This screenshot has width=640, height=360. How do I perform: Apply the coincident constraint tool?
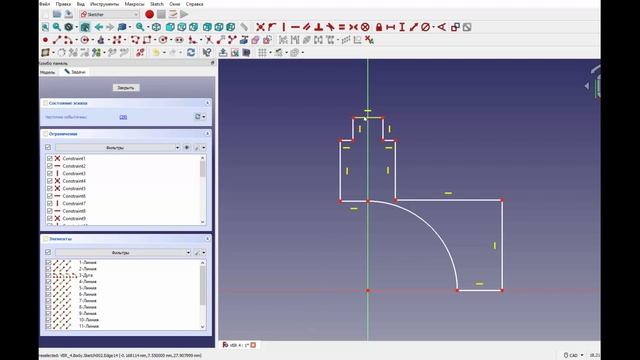click(x=260, y=27)
